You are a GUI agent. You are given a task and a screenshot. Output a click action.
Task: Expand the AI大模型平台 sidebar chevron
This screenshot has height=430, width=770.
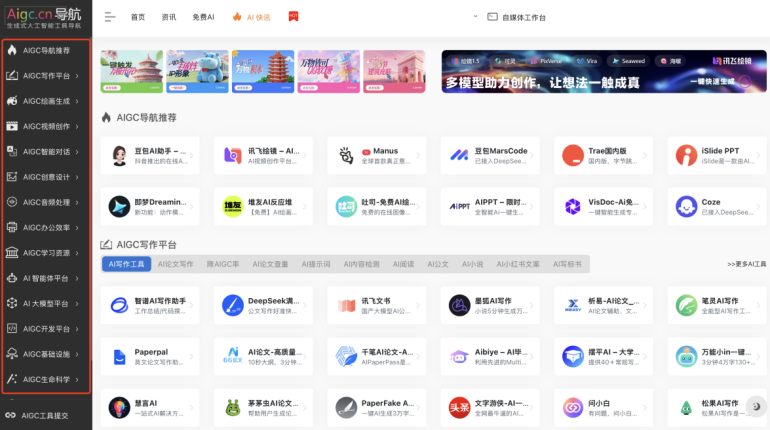[78, 303]
